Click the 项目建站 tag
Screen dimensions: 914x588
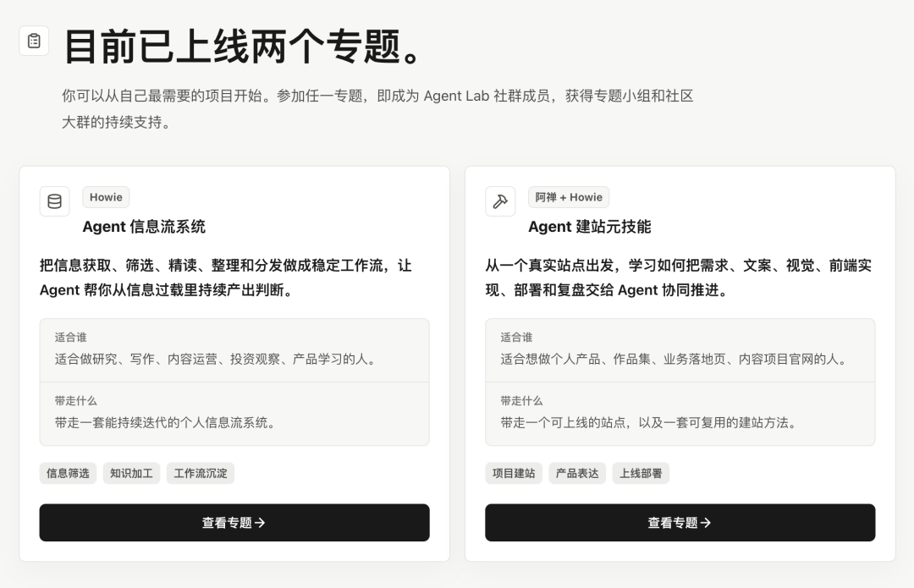514,473
